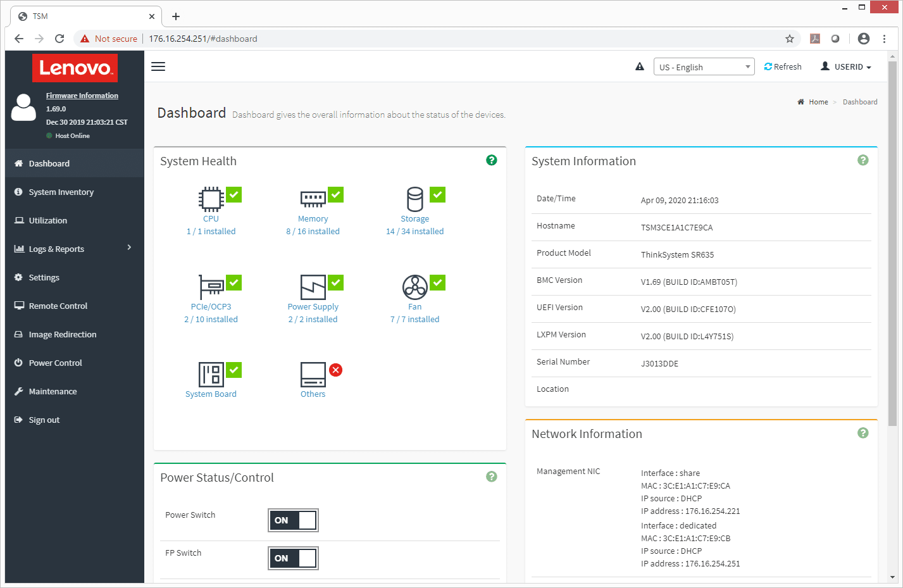
Task: Close the TSM browser tab
Action: click(152, 16)
